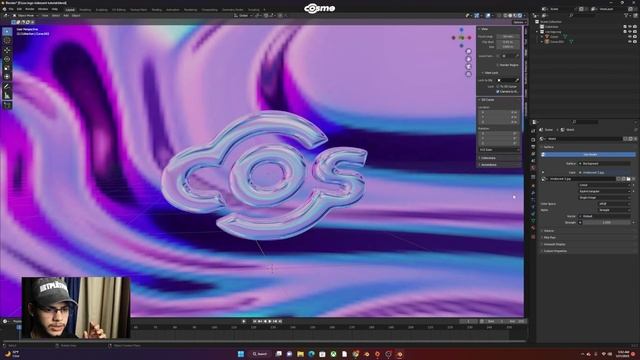Select the Select Box tool
Image resolution: width=640 pixels, height=360 pixels.
(7, 31)
